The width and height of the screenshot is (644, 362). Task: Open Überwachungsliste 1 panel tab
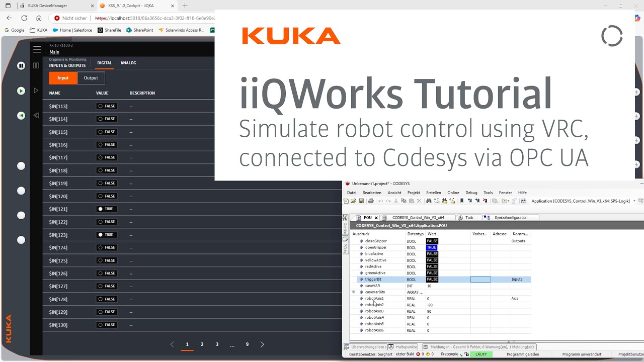pos(365,347)
